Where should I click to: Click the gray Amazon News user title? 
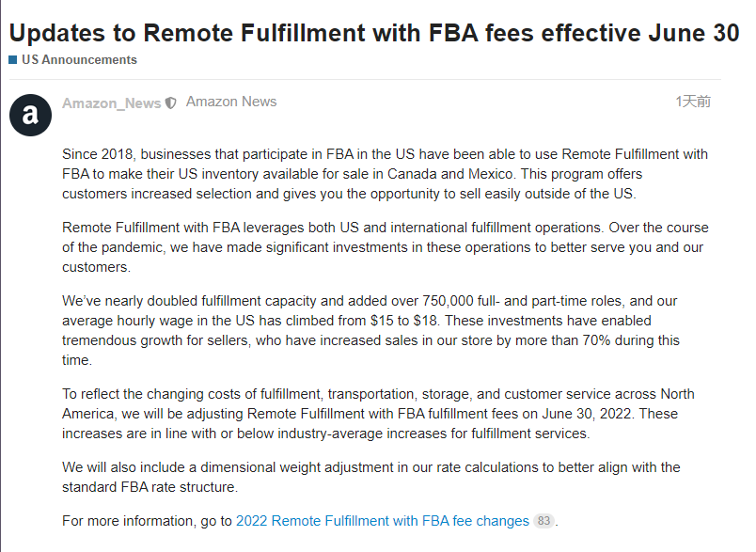tap(231, 102)
